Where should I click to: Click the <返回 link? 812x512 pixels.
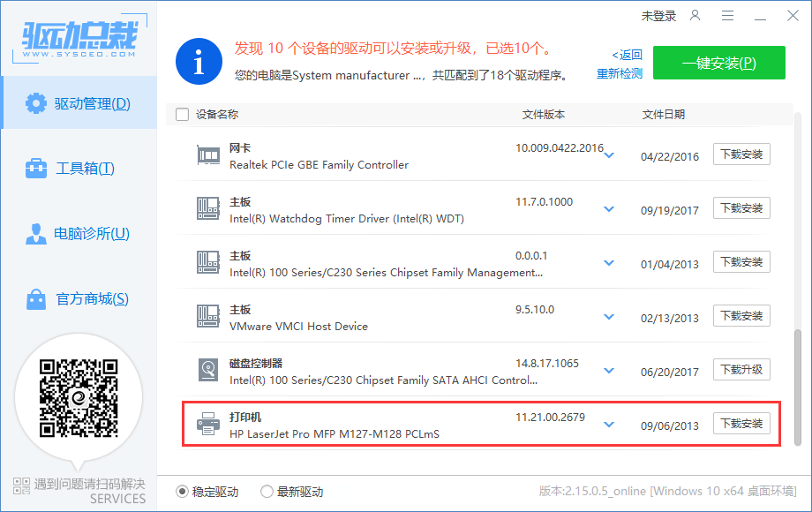[x=627, y=55]
